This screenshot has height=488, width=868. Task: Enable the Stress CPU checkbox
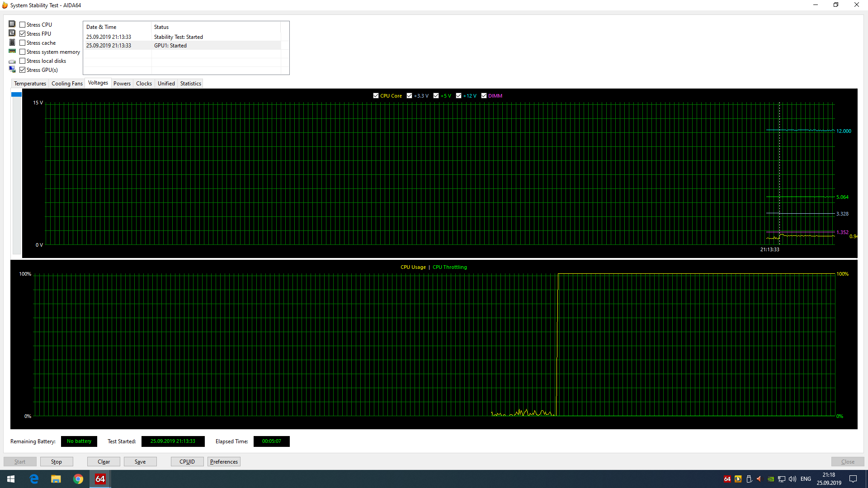(23, 25)
